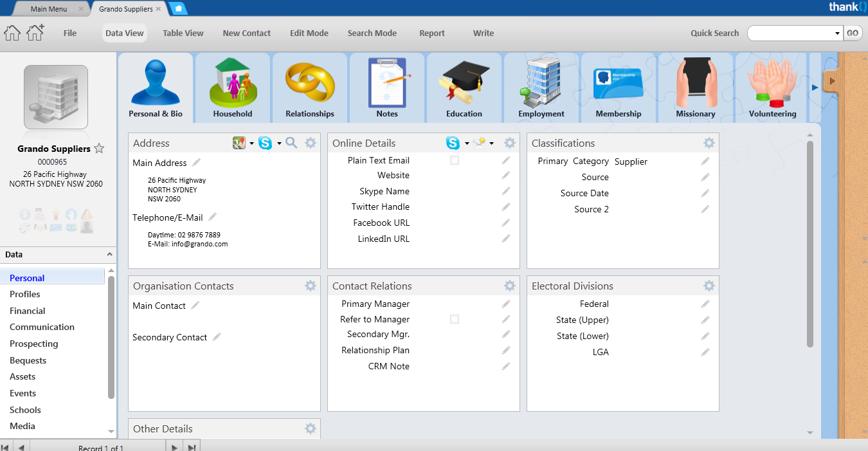Show more tabs with blue arrow
This screenshot has height=451, width=868.
point(815,87)
